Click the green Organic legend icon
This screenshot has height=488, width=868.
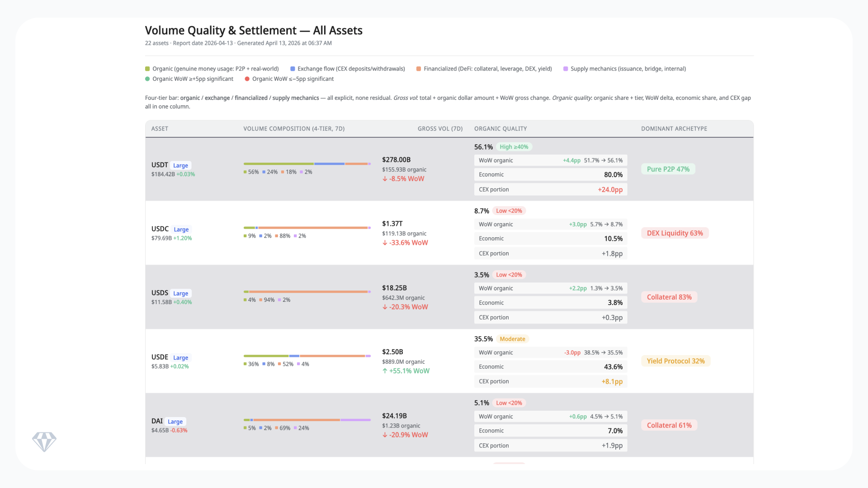[x=147, y=69]
